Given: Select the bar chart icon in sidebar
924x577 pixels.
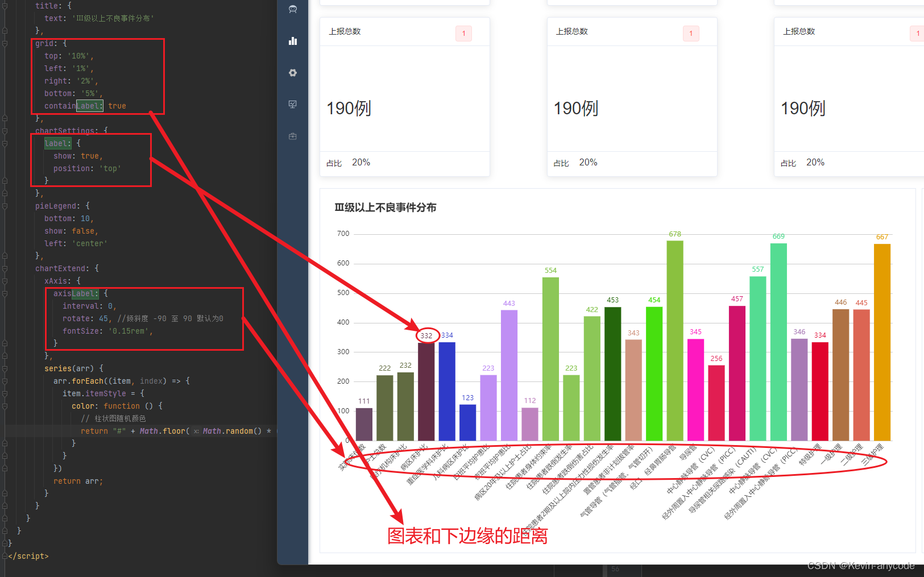Looking at the screenshot, I should pos(293,41).
